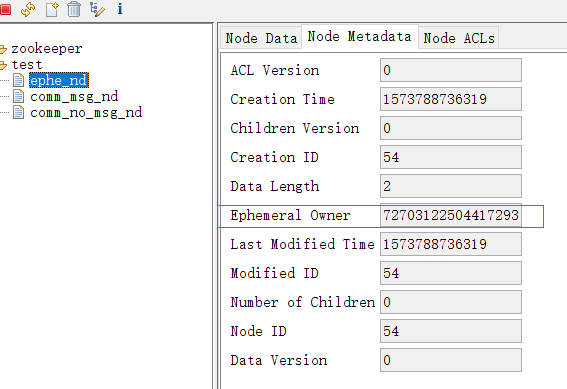
Task: Click the file icon beside comm_msg_nd
Action: pyautogui.click(x=18, y=96)
